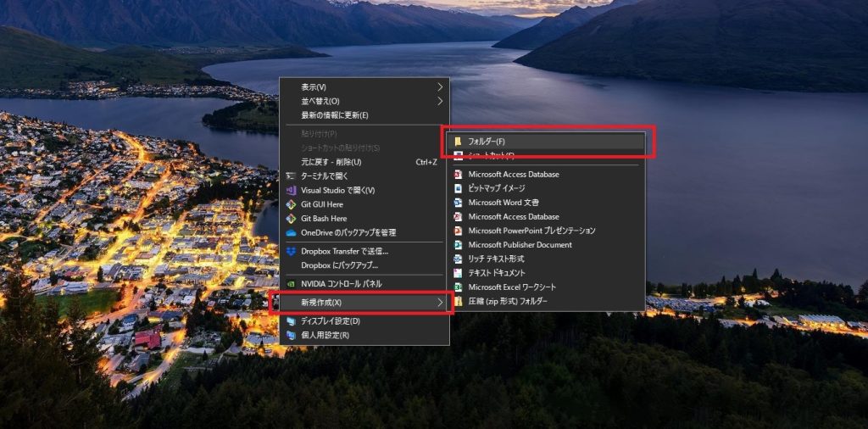Screen dimensions: 868x429
Task: Expand the 並べ替え(O) submenu arrow
Action: tap(440, 101)
